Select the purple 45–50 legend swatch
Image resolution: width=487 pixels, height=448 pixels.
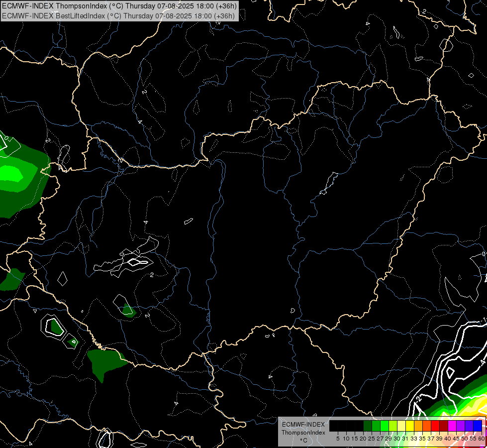(461, 426)
